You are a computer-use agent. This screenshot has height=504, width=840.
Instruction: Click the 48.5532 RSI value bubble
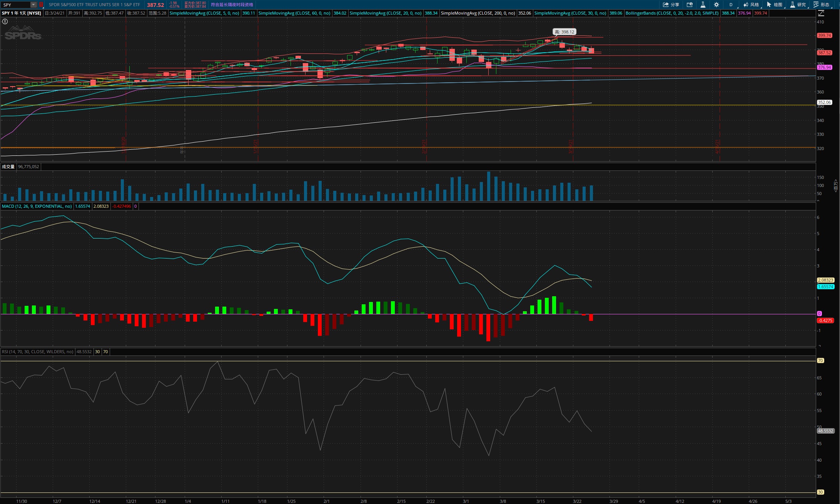pyautogui.click(x=825, y=431)
